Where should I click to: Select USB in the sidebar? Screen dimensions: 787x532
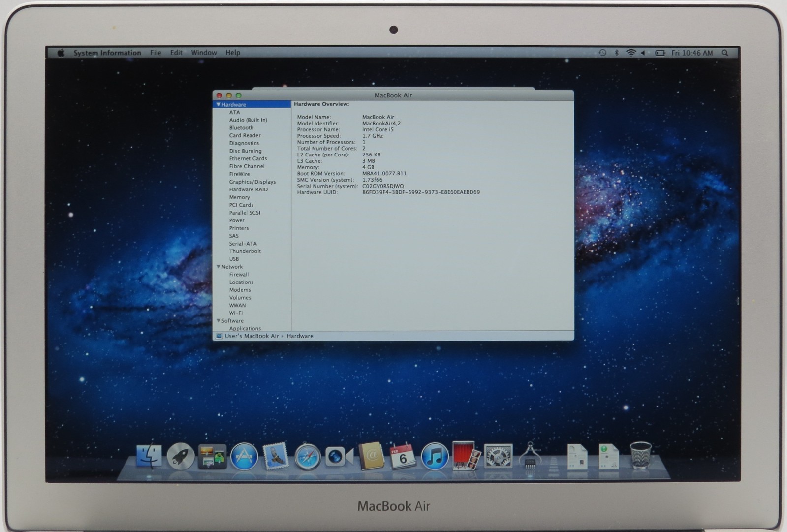point(234,259)
